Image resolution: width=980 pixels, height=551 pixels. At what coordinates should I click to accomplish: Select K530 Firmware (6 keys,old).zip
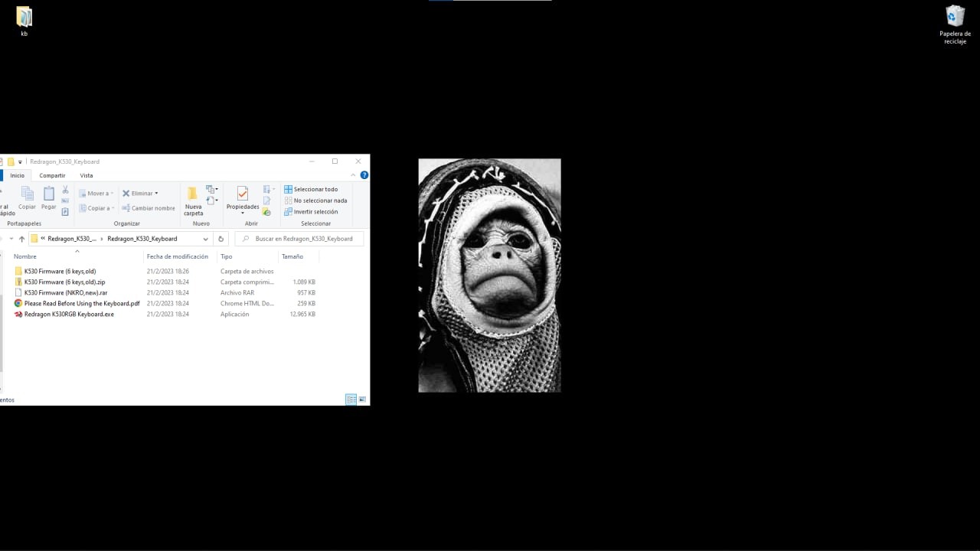64,282
